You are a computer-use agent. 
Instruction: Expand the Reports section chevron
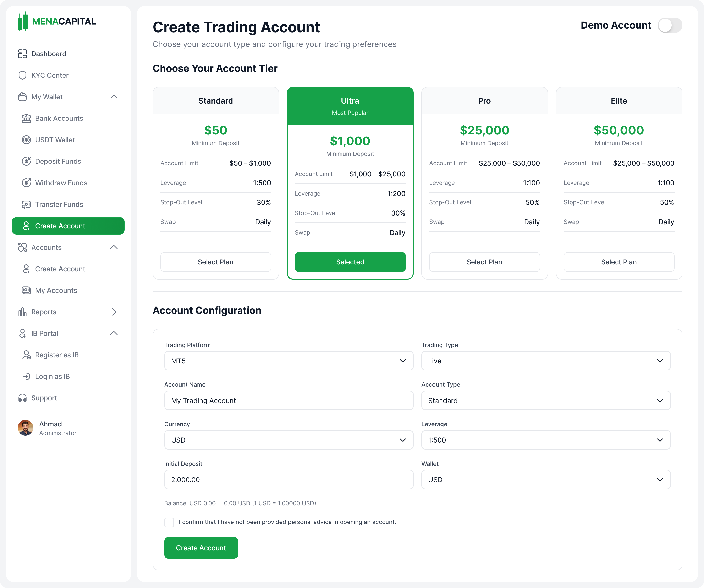point(114,312)
